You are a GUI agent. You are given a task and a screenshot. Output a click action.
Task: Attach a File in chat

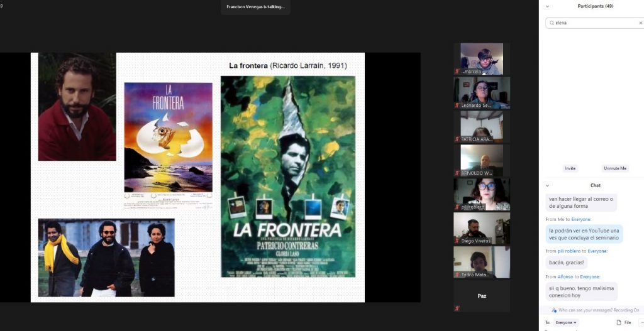[624, 323]
